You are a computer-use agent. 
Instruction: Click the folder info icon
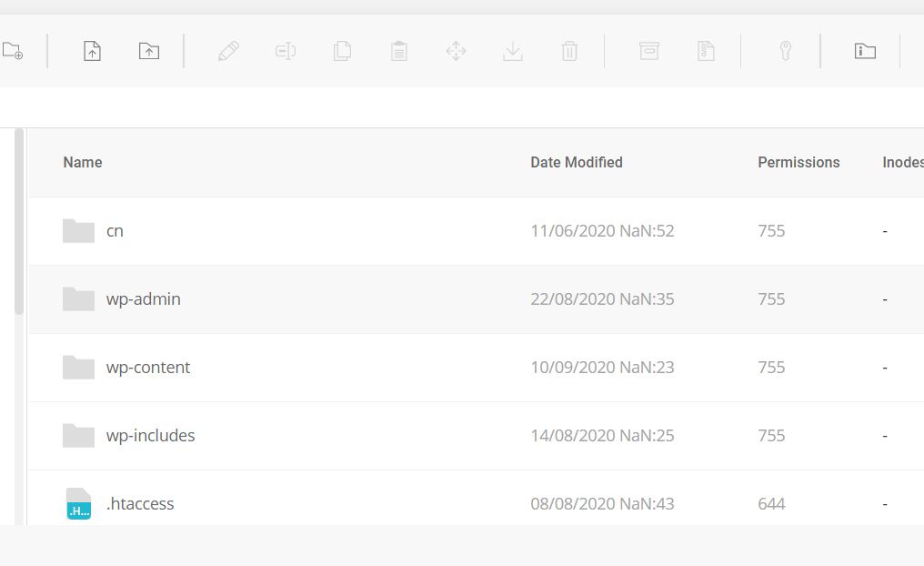click(x=865, y=51)
